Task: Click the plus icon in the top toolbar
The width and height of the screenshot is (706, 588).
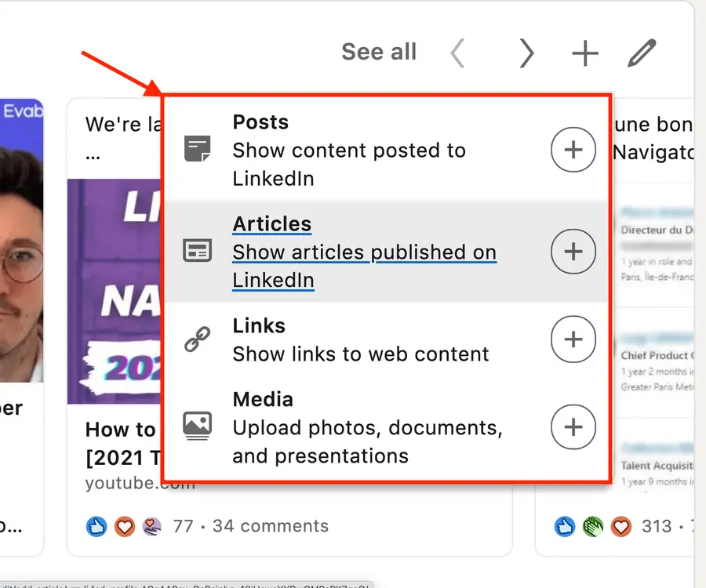Action: pyautogui.click(x=584, y=53)
